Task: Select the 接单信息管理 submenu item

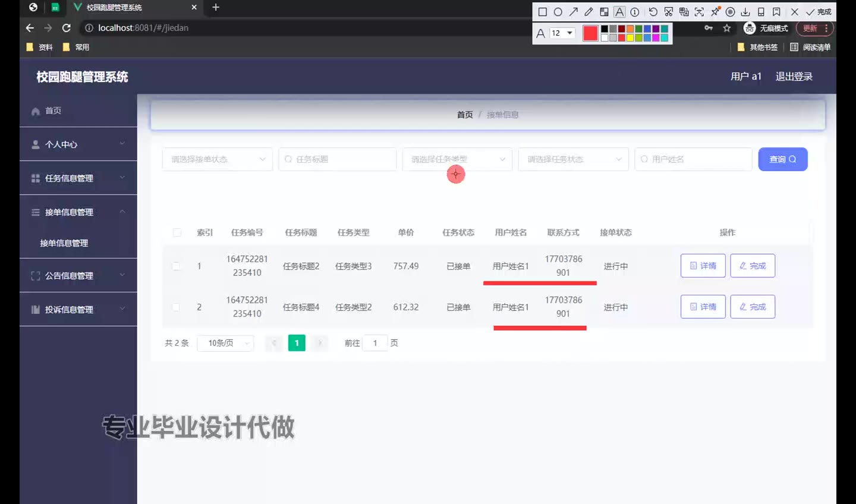Action: tap(78, 243)
